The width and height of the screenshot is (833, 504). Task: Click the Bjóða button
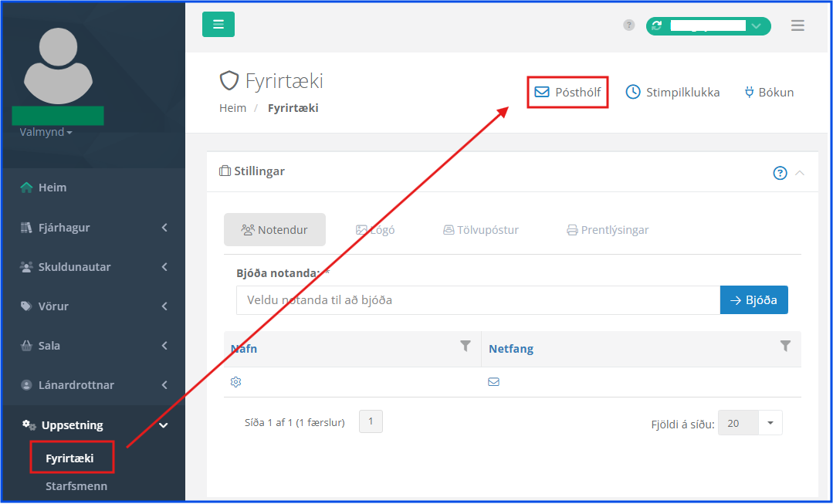(x=753, y=300)
